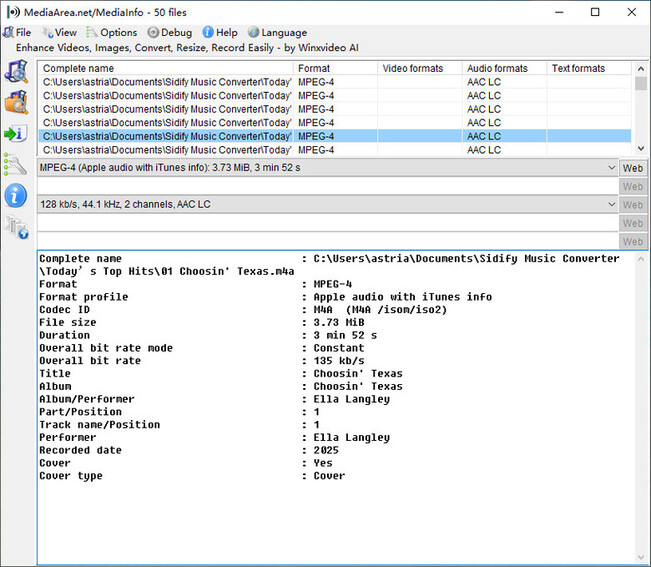Click the Open File sidebar icon
This screenshot has width=651, height=567.
[16, 71]
